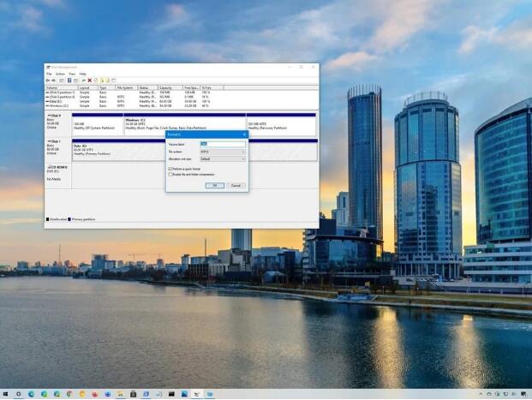This screenshot has width=532, height=400.
Task: Open the terminal icon on the taskbar
Action: click(x=171, y=394)
